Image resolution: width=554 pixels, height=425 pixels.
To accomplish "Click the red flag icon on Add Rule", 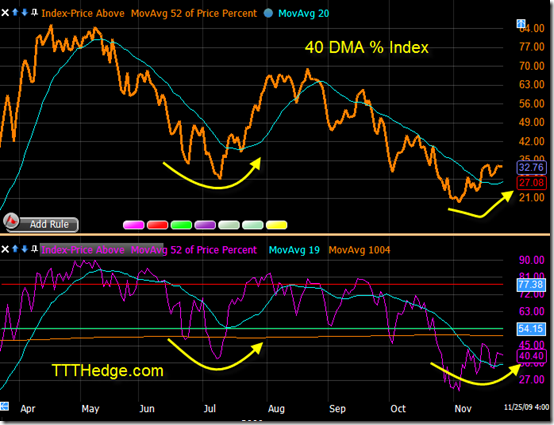I will pos(11,221).
